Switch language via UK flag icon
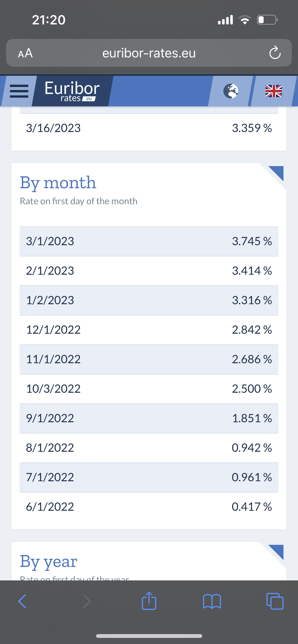 [x=274, y=91]
